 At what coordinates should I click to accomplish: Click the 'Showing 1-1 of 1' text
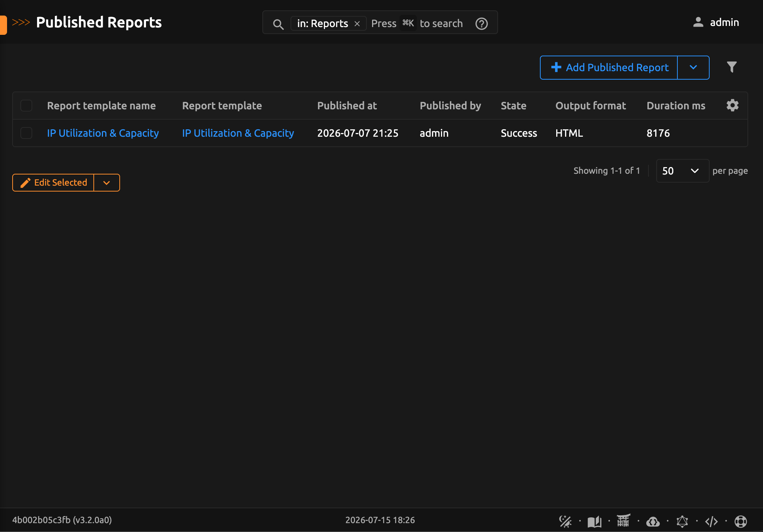point(607,171)
